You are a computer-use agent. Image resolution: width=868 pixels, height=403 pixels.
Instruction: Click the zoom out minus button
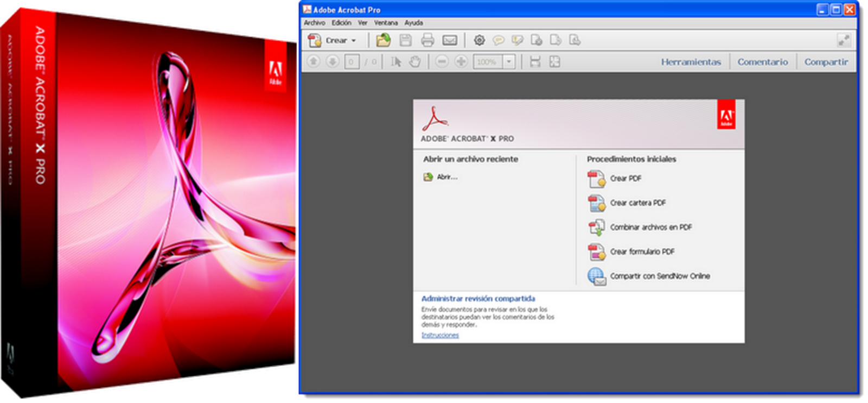click(442, 62)
